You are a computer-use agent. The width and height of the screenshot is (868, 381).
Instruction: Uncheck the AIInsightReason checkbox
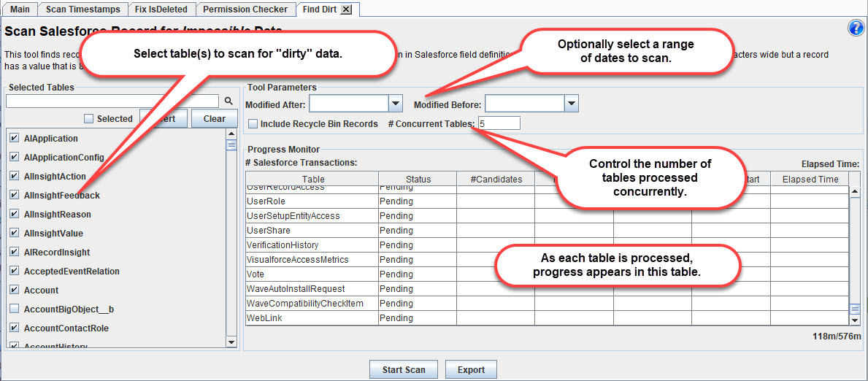[x=15, y=215]
